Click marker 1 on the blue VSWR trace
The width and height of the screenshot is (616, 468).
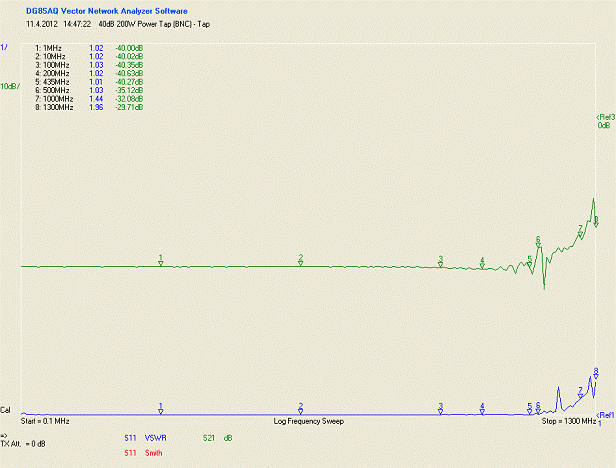tap(161, 409)
